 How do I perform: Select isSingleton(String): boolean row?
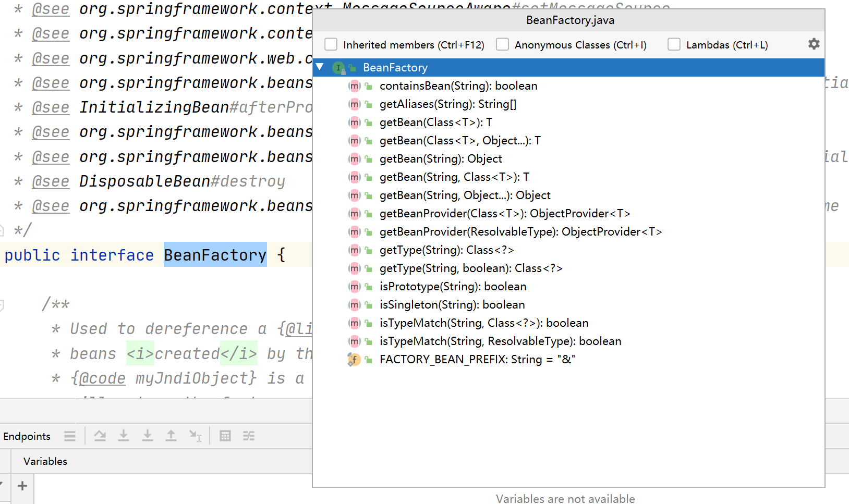coord(568,305)
